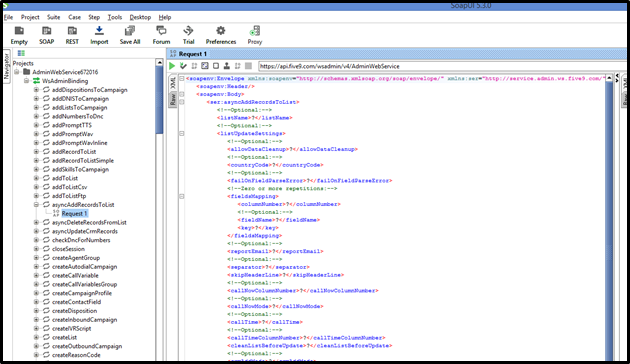Click the AdminWebService672016 folder icon
The image size is (630, 364).
point(27,72)
